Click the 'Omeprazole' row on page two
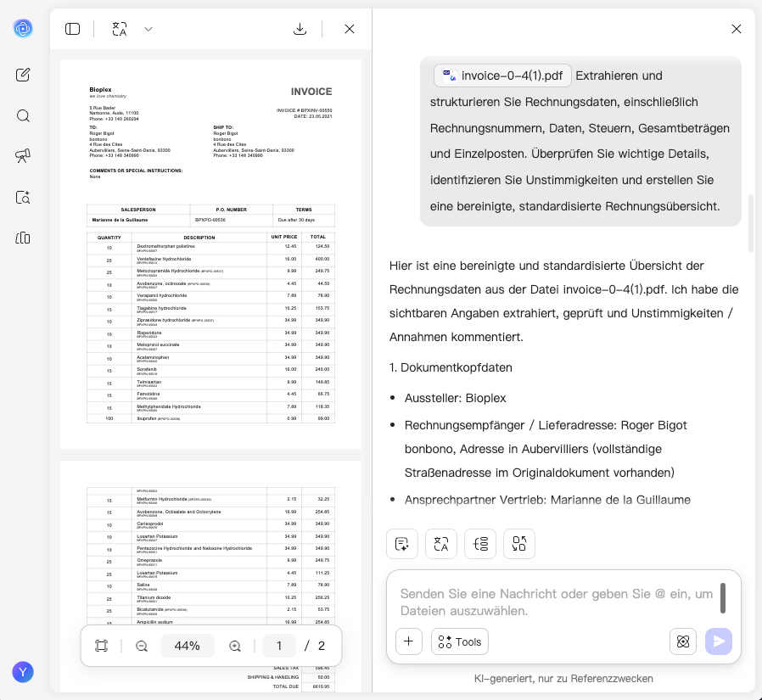Viewport: 762px width, 700px height. pos(210,562)
